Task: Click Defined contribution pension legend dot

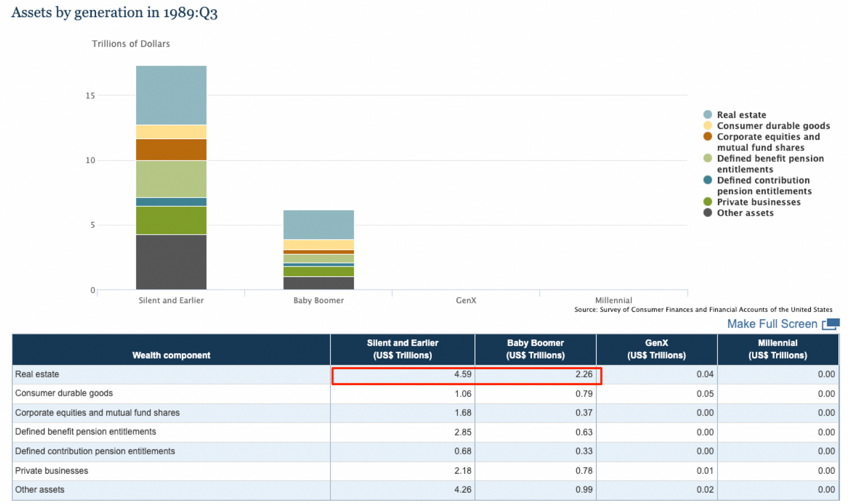Action: point(708,180)
